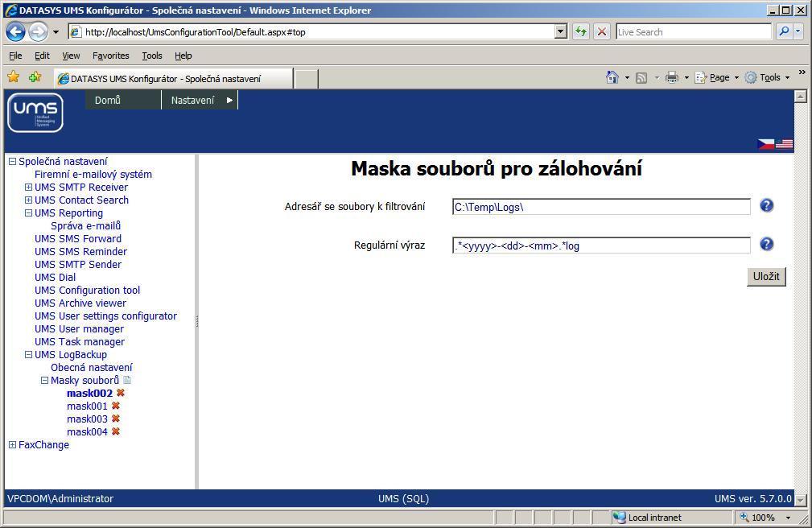Click the zoom 100% magnifier in status bar
The height and width of the screenshot is (528, 812).
tap(744, 517)
